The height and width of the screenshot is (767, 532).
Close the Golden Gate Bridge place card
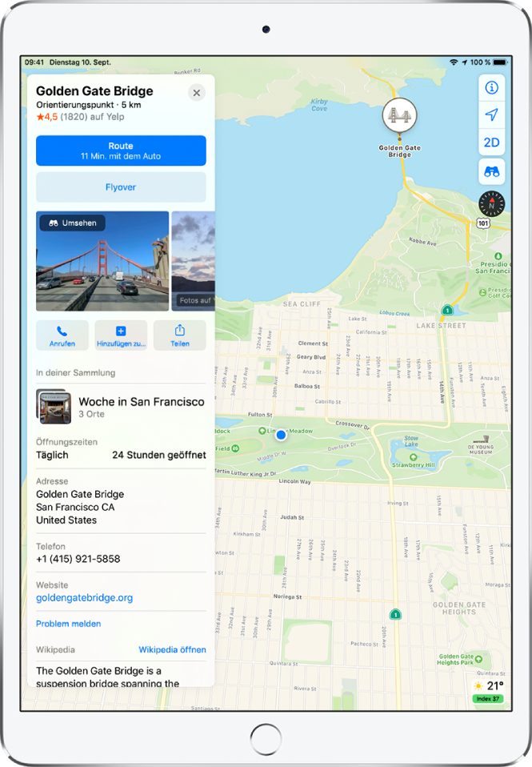[197, 93]
